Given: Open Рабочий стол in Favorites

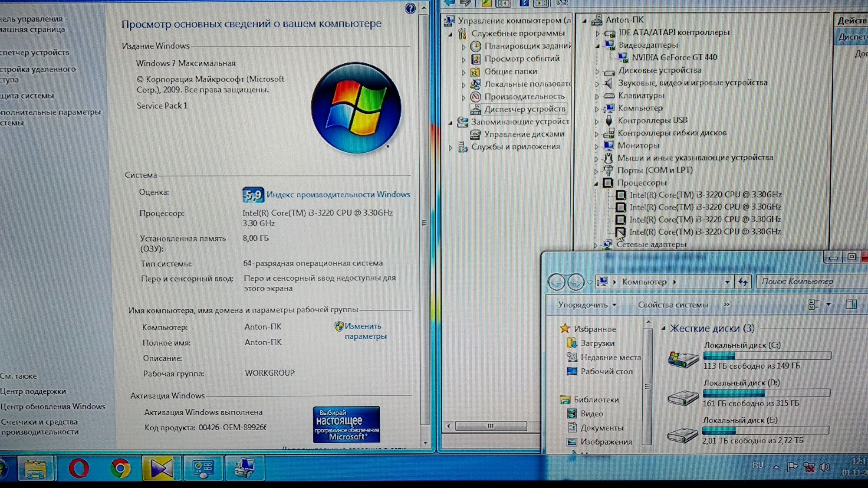Looking at the screenshot, I should pyautogui.click(x=606, y=371).
